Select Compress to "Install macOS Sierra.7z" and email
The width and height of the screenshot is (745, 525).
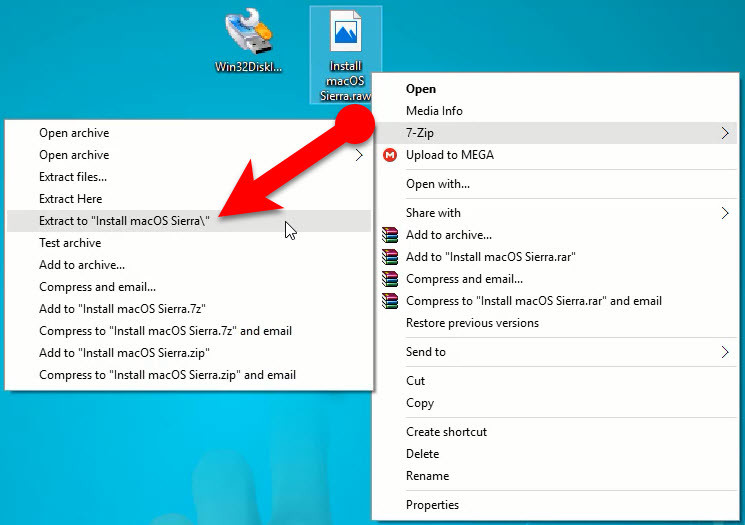pos(189,331)
